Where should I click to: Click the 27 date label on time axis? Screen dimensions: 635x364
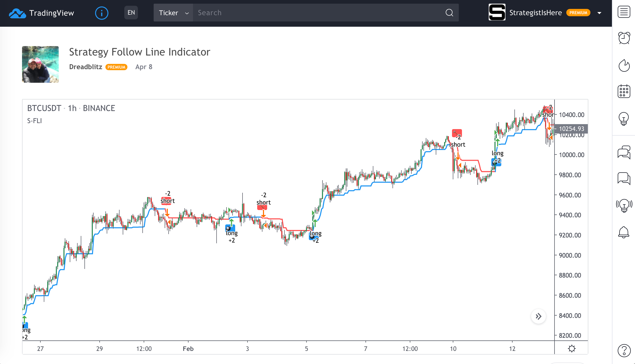40,349
